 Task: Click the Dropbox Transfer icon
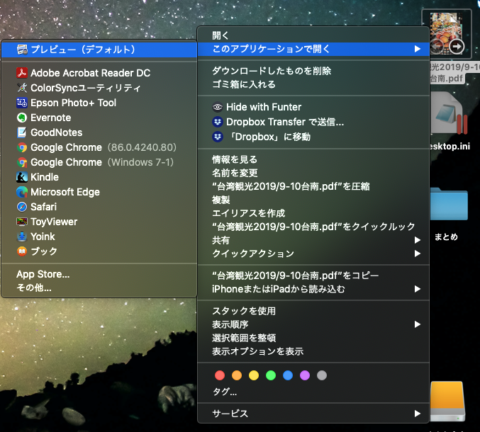218,122
